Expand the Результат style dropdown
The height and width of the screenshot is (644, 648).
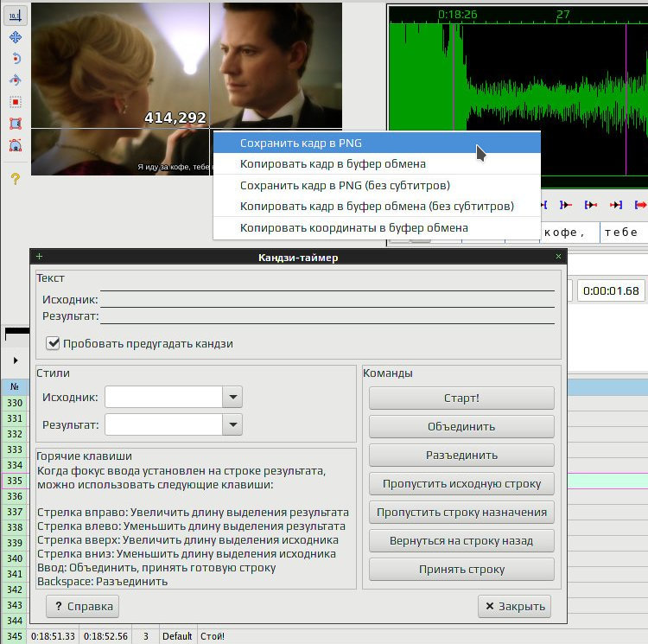click(232, 424)
